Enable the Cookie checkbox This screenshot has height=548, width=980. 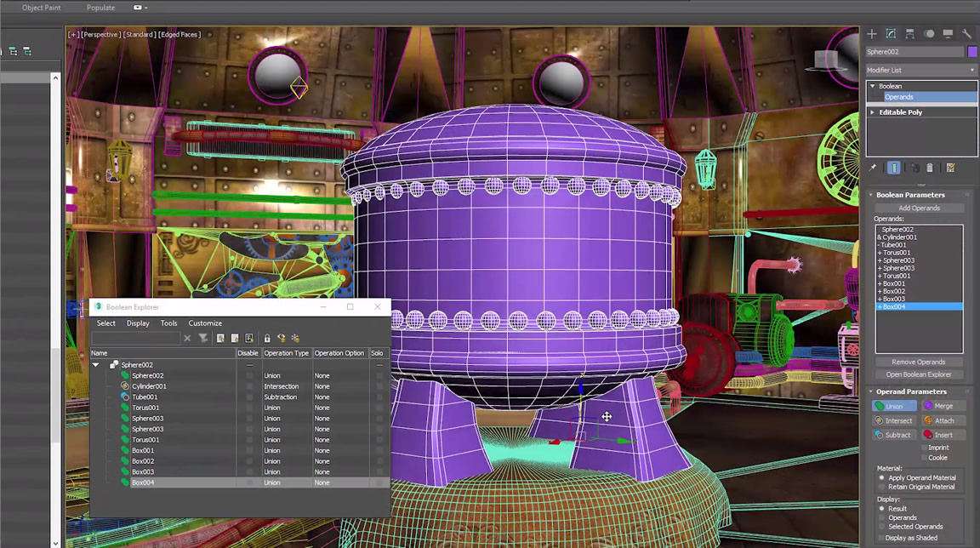pyautogui.click(x=925, y=458)
